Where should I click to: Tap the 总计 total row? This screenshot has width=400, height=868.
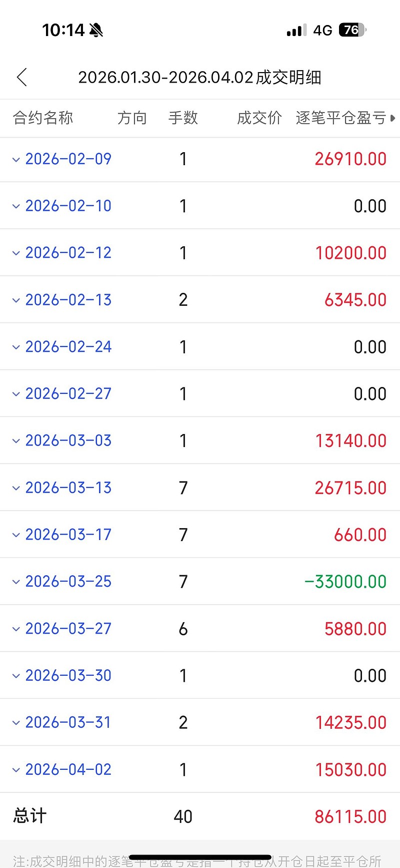tap(30, 816)
